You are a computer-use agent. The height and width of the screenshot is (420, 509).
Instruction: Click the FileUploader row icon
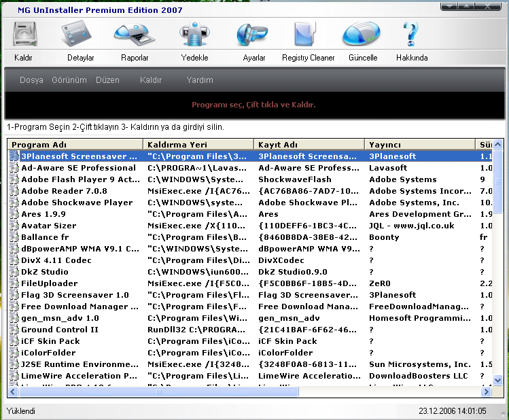click(x=14, y=283)
